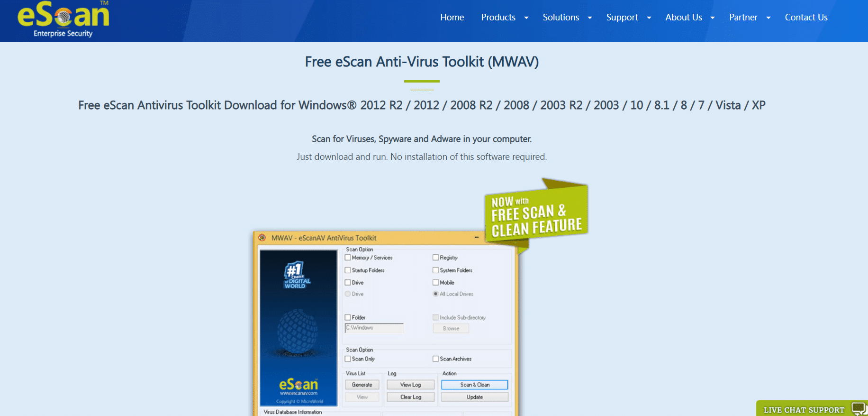Open the Products menu
This screenshot has height=416, width=868.
498,17
